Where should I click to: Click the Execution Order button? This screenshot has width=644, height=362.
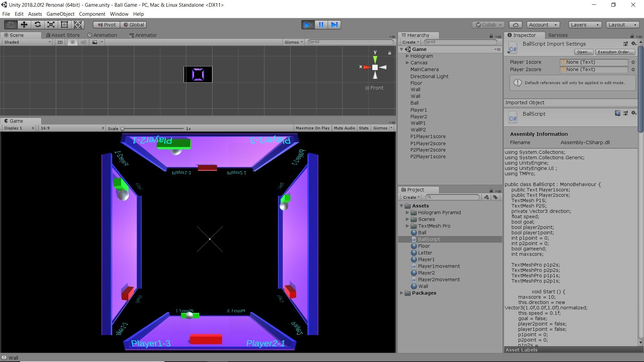(615, 52)
